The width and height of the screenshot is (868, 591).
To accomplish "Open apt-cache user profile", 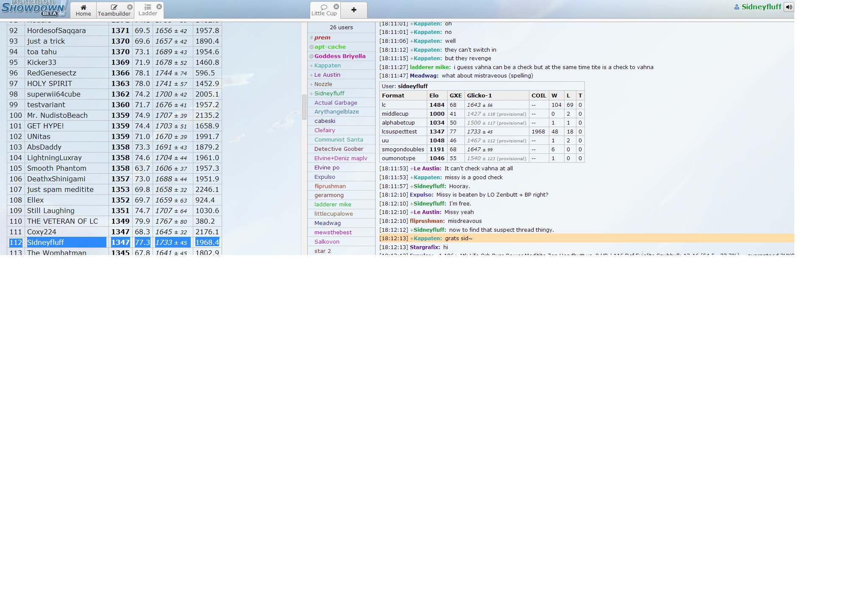I will [x=330, y=47].
